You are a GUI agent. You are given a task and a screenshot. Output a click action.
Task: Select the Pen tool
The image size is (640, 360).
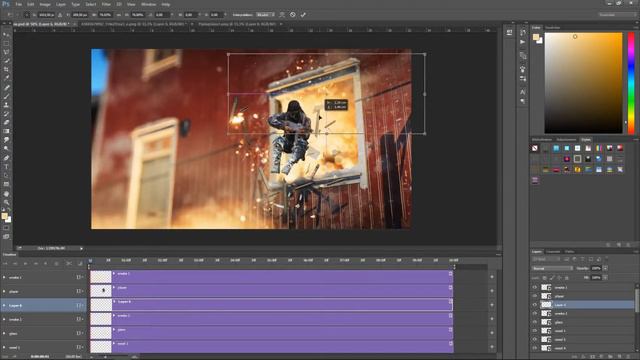[x=6, y=158]
